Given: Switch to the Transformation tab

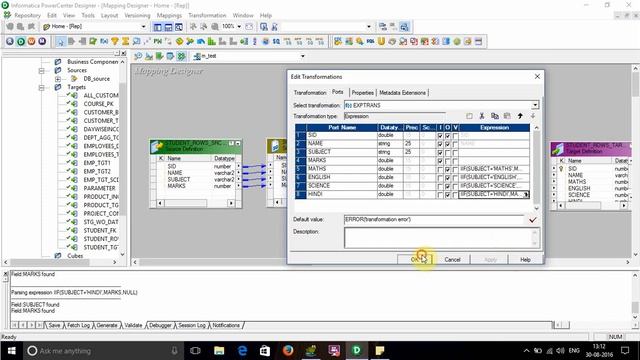Looking at the screenshot, I should coord(310,93).
